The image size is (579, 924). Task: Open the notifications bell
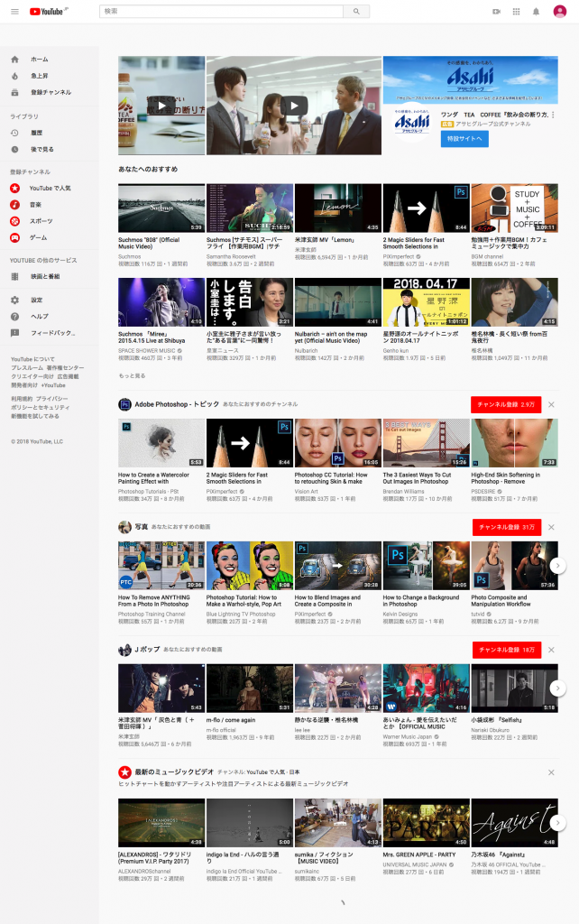pyautogui.click(x=536, y=12)
